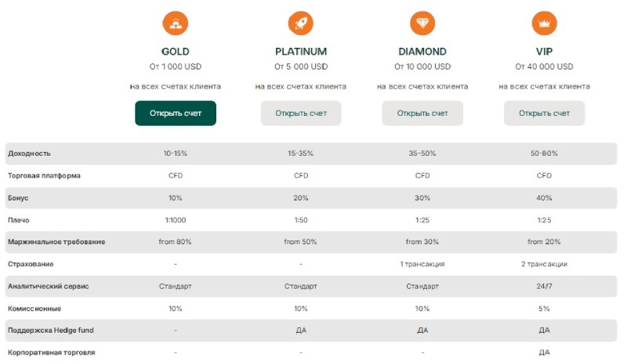Click the GOLD leverage value 1:1000
This screenshot has height=364, width=627.
176,220
